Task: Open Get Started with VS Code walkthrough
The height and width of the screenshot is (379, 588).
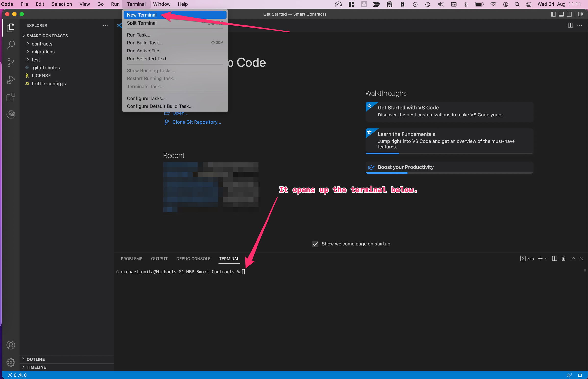Action: [449, 112]
